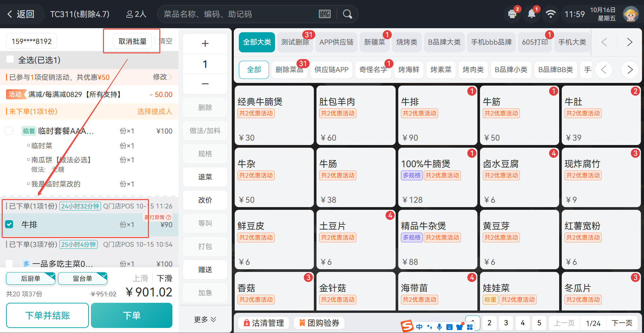Open the notification bell

[x=532, y=14]
